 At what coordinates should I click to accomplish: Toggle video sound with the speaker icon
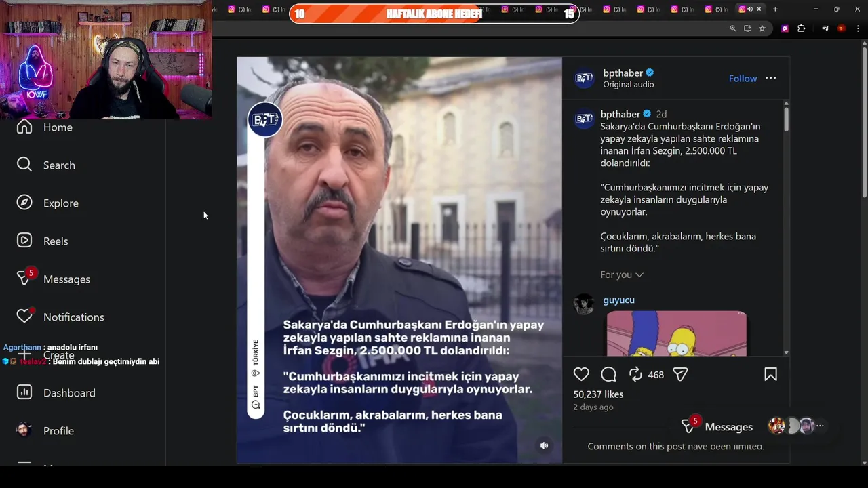pos(544,445)
